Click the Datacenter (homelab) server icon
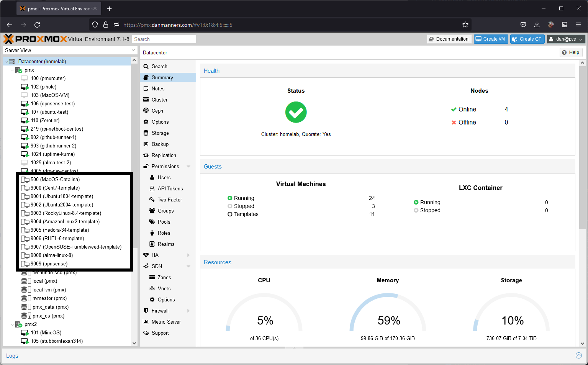 click(12, 61)
